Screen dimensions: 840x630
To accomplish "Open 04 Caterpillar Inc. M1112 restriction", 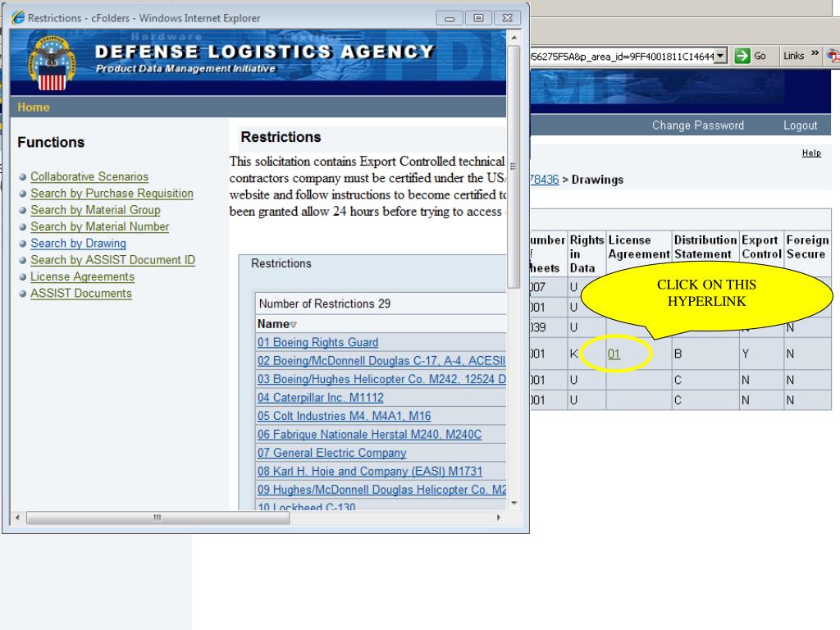I will (321, 398).
